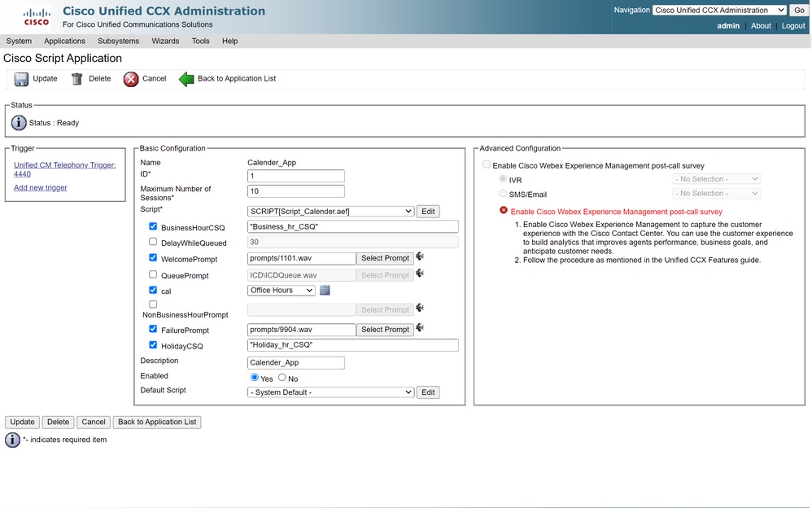The image size is (812, 508).
Task: Open calendar icon next to Office Hours
Action: pos(325,291)
